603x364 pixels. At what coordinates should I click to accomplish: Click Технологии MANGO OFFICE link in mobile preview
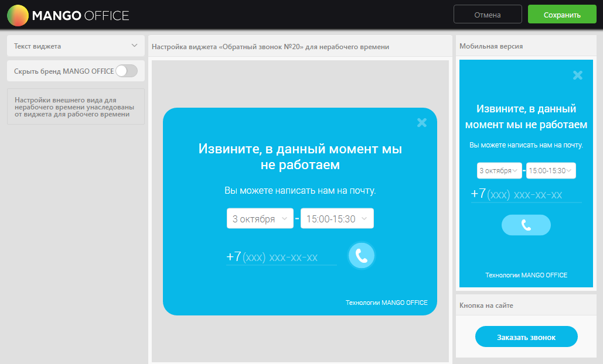(x=526, y=275)
